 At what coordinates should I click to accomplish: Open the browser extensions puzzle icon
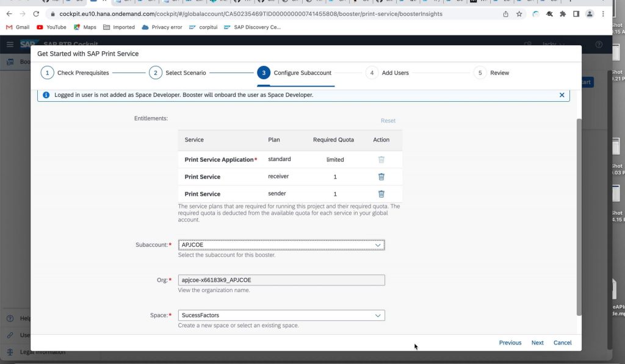562,14
